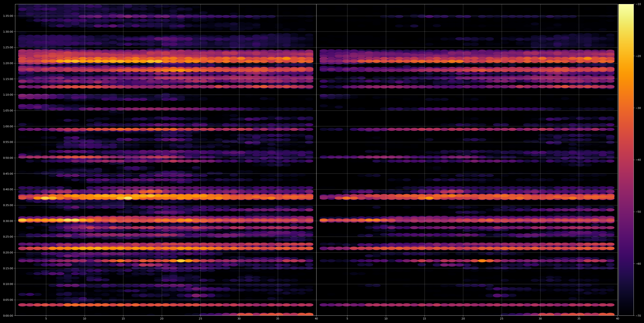Click the −50 colorbar tick label
The image size is (644, 323).
[x=638, y=212]
